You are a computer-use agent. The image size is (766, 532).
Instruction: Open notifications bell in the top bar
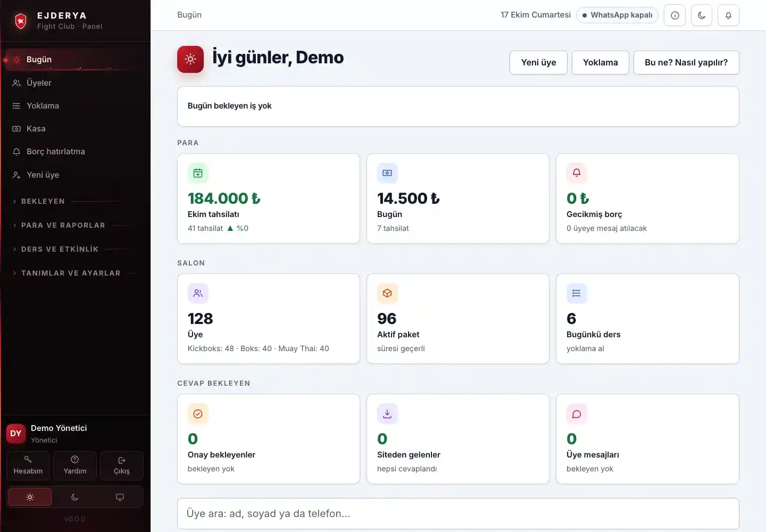point(728,15)
